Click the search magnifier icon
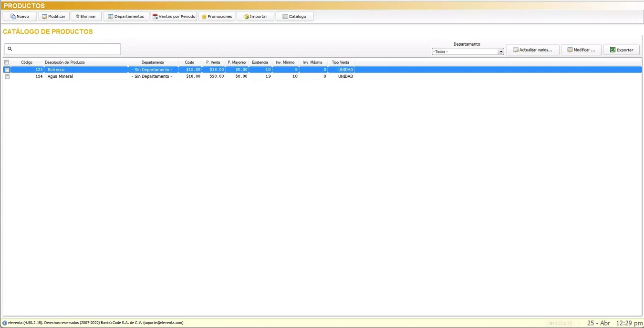The width and height of the screenshot is (644, 328). coord(10,49)
